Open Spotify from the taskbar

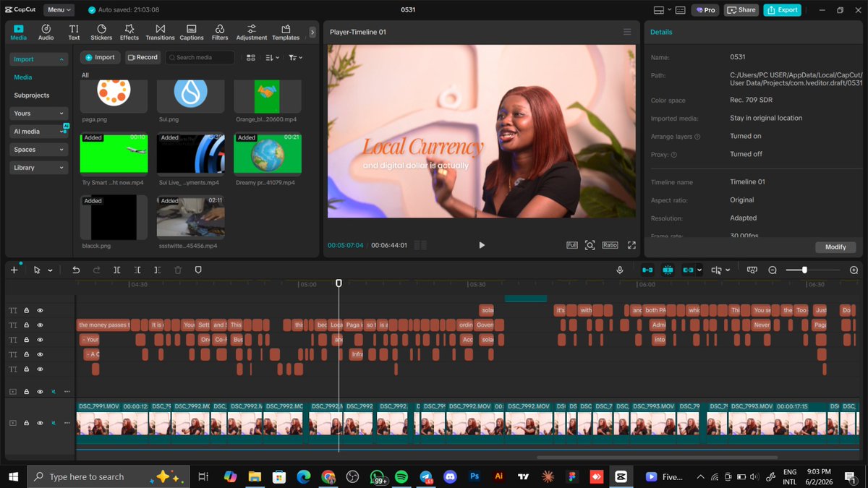tap(401, 476)
